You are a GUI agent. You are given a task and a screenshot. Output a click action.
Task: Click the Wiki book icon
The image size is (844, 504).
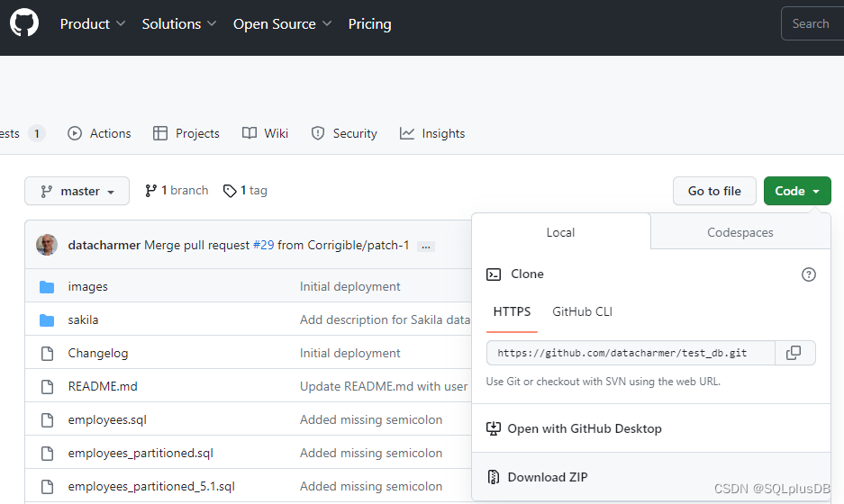tap(250, 133)
